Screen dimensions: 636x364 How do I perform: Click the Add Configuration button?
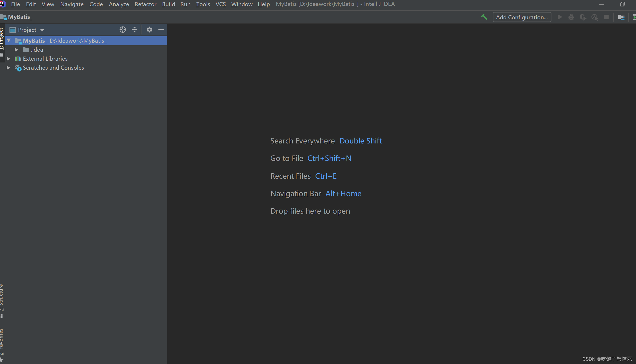pos(522,17)
